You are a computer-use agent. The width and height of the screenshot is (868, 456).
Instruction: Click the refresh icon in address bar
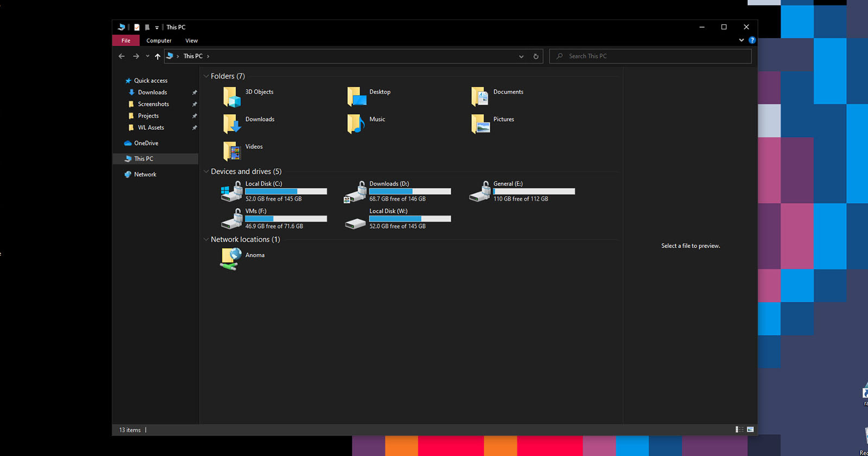point(536,56)
